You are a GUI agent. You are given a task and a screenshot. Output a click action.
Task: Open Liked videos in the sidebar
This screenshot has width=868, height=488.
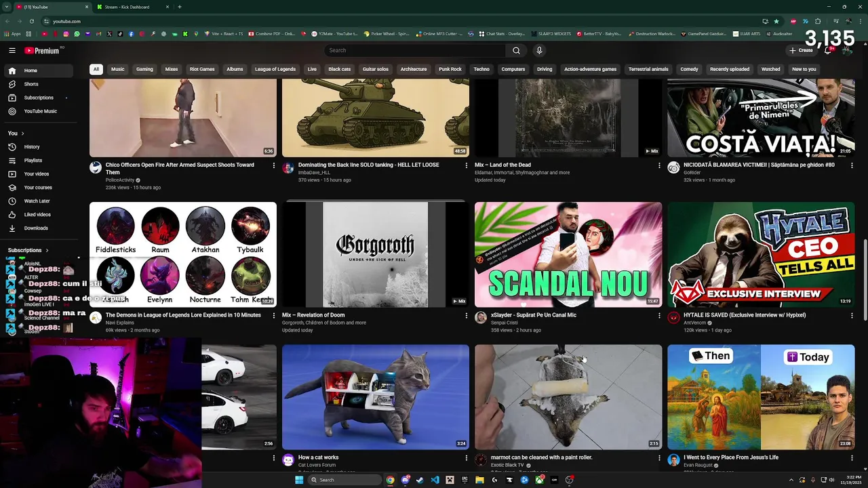click(x=38, y=215)
